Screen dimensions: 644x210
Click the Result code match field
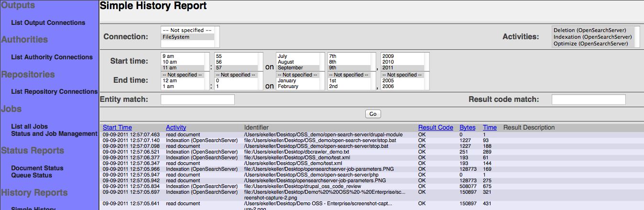(588, 99)
